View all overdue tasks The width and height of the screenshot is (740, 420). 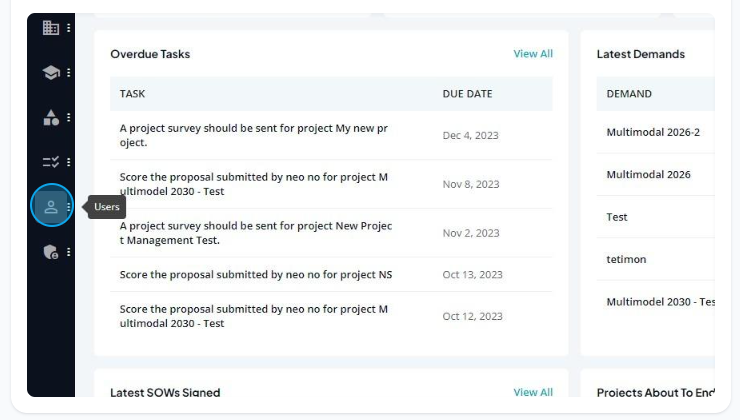[x=533, y=54]
